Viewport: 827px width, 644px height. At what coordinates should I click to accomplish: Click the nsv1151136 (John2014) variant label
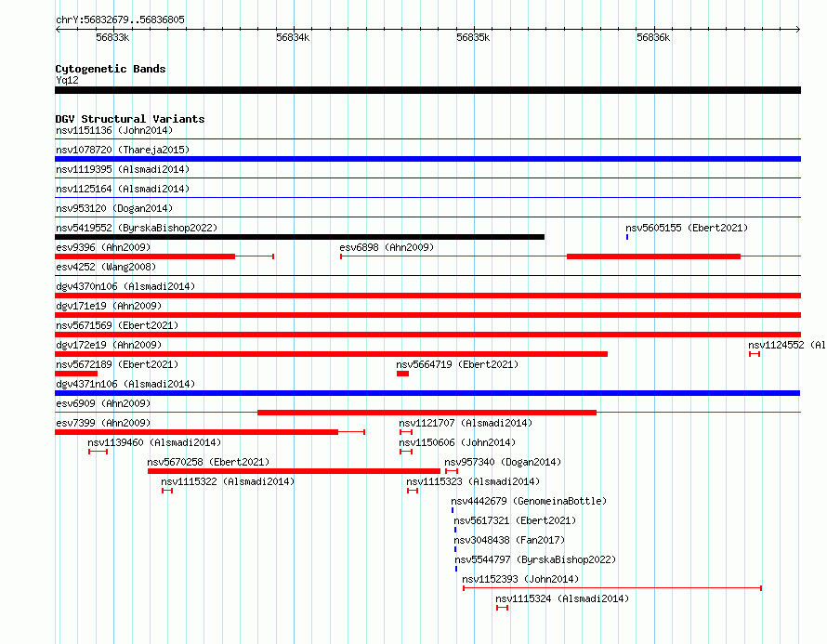114,130
